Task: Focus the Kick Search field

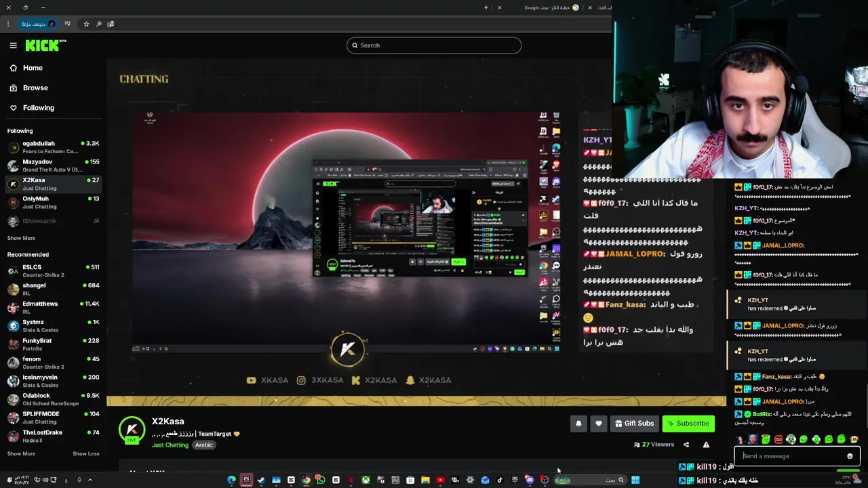Action: pyautogui.click(x=434, y=45)
